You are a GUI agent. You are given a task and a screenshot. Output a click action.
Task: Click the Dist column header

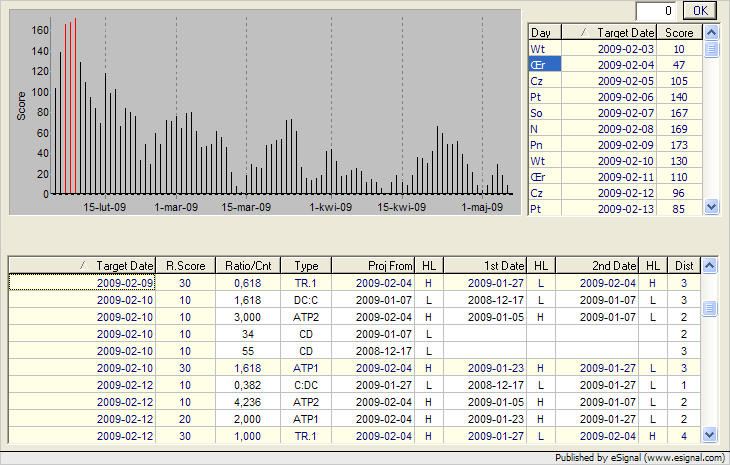click(683, 265)
